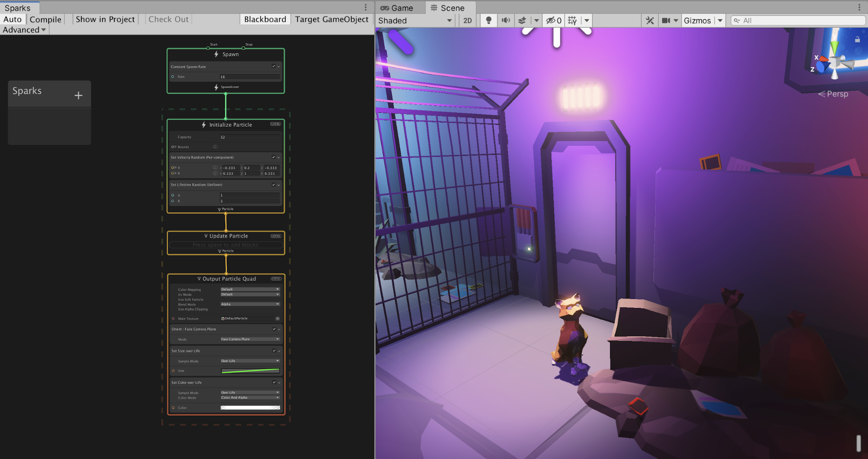Click the plus icon on Sparks blackboard
The width and height of the screenshot is (868, 459).
click(78, 95)
